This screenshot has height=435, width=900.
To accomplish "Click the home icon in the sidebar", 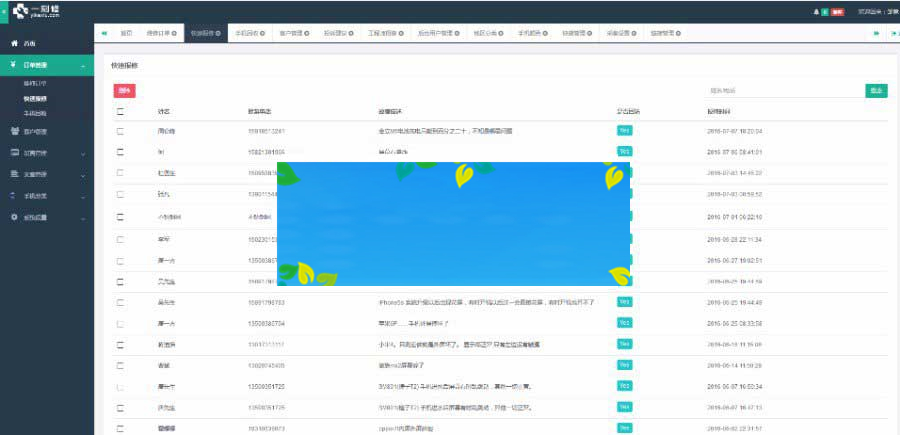I will (x=13, y=45).
